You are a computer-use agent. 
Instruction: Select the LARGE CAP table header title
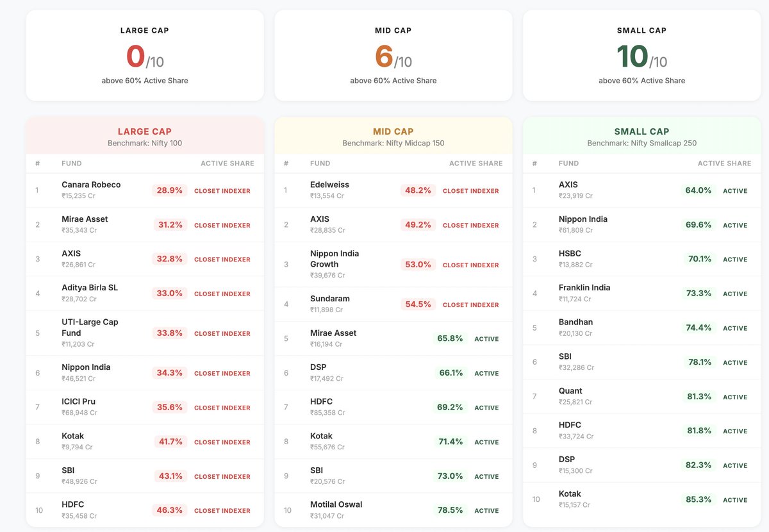[x=145, y=131]
